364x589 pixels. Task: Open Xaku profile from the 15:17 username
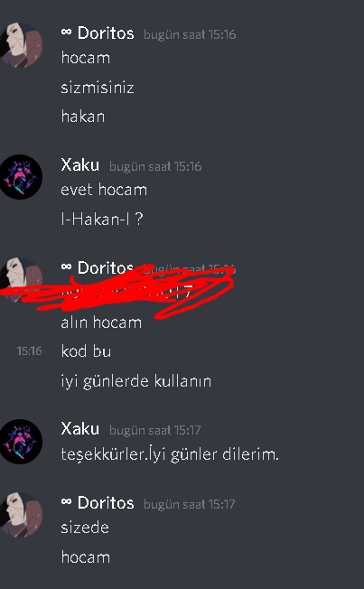[80, 428]
